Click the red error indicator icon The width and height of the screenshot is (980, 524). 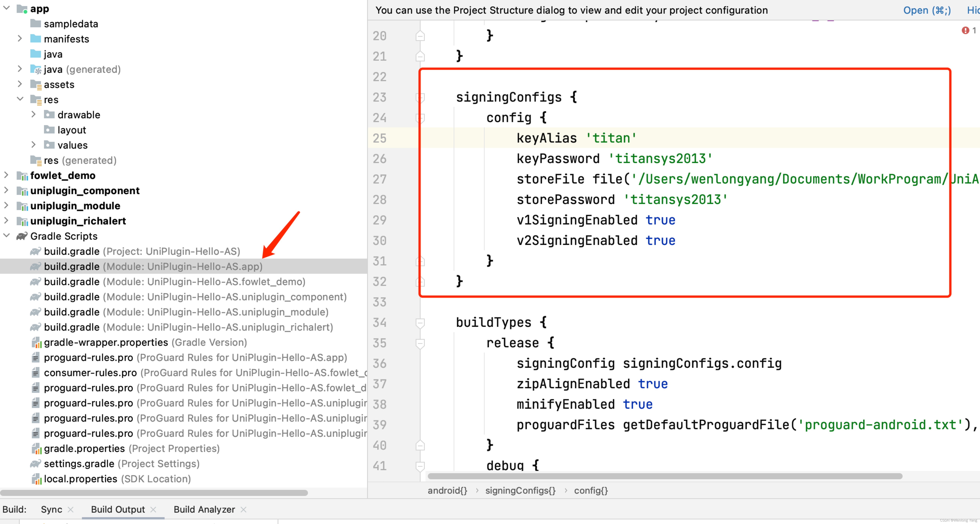[x=965, y=30]
